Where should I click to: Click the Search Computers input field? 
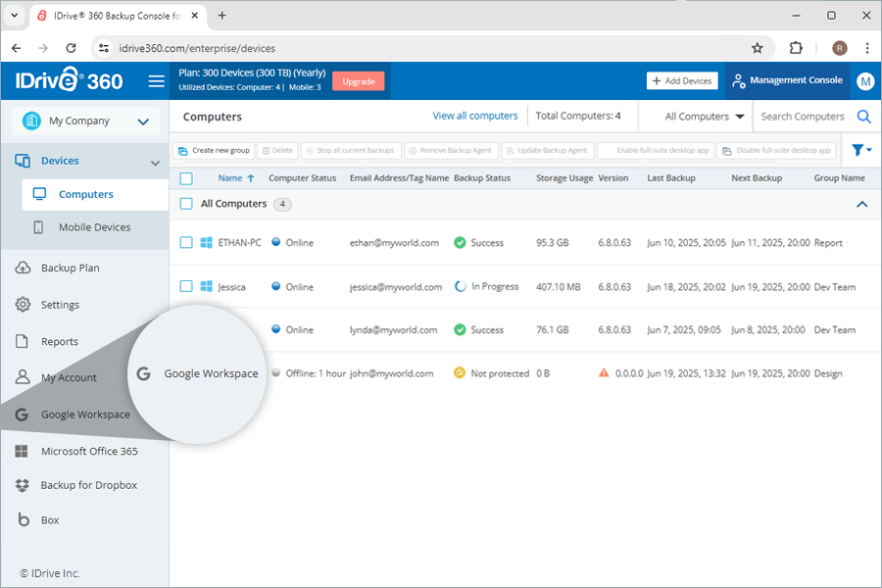click(802, 117)
